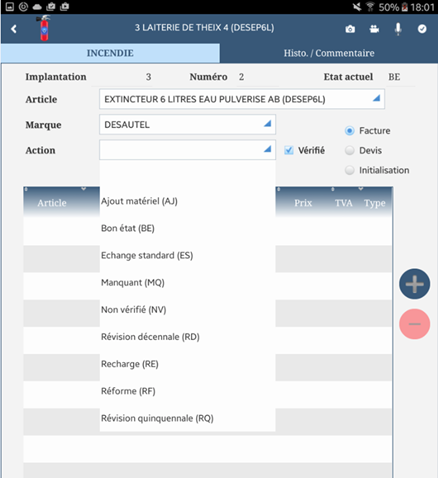438x478 pixels.
Task: Tap the video camera icon
Action: coord(374,29)
